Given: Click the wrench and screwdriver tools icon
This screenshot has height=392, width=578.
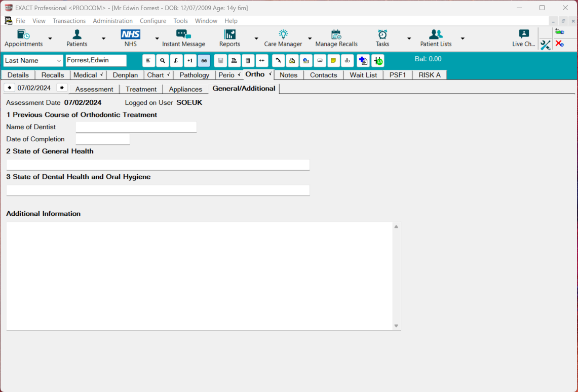Looking at the screenshot, I should click(x=545, y=45).
